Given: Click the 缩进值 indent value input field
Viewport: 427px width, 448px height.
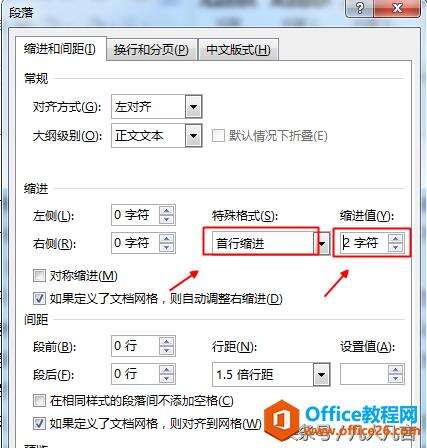Looking at the screenshot, I should click(363, 243).
